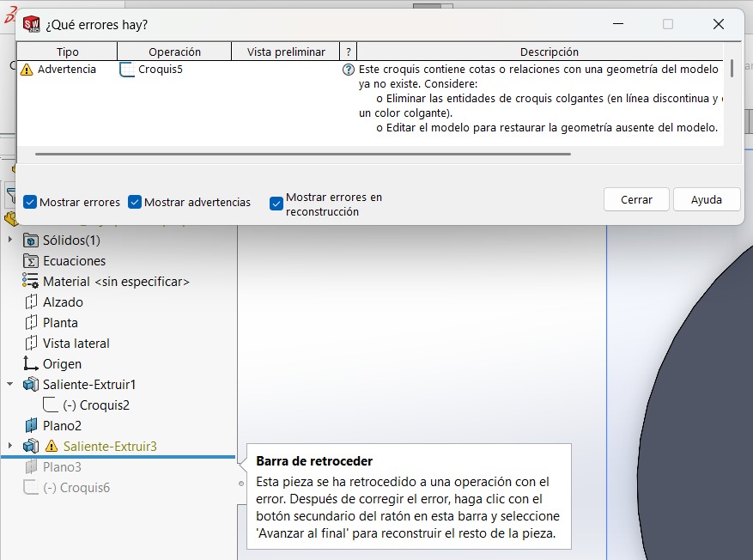753x560 pixels.
Task: Select the Alzado plane
Action: tap(63, 302)
